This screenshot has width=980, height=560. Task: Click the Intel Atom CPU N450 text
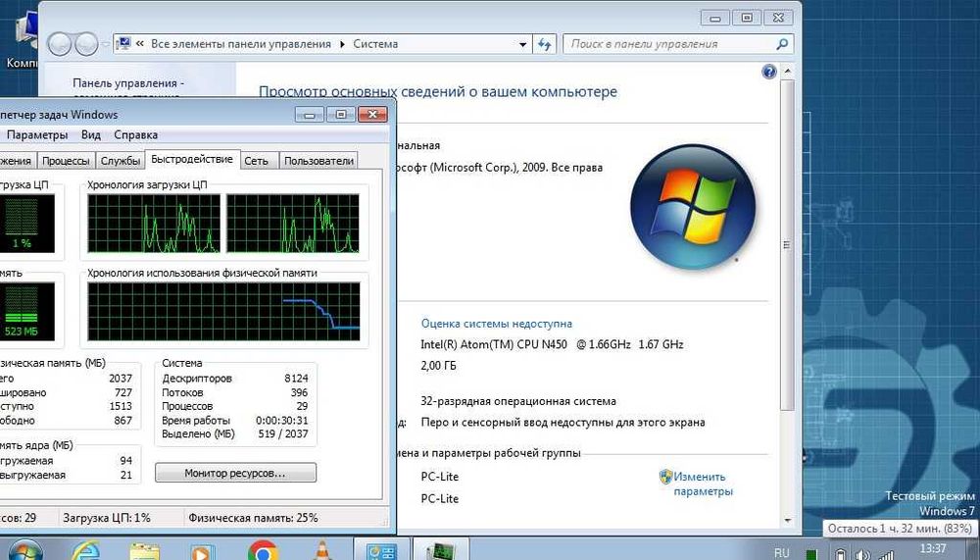coord(552,344)
